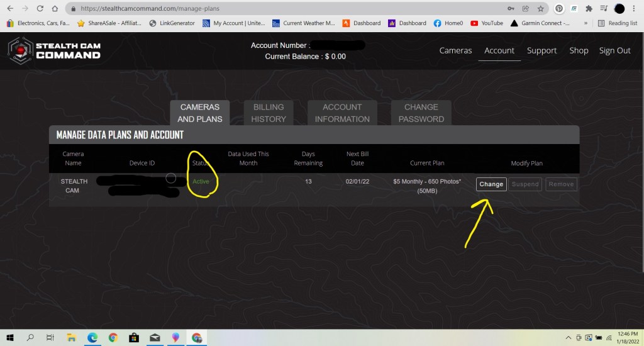Expand the hidden bookmarks overflow chevron
Screen dimensions: 644x346
click(586, 23)
